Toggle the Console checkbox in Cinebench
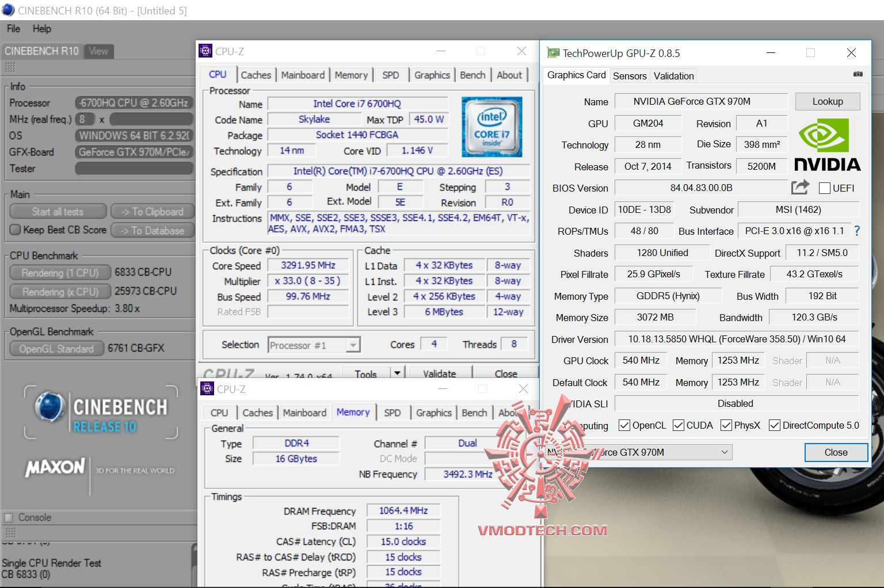 point(9,517)
